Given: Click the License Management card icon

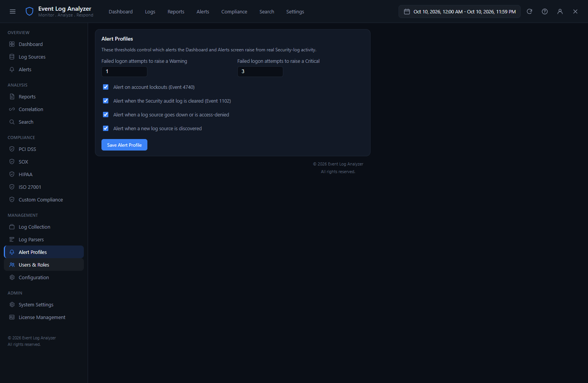Looking at the screenshot, I should coord(12,317).
